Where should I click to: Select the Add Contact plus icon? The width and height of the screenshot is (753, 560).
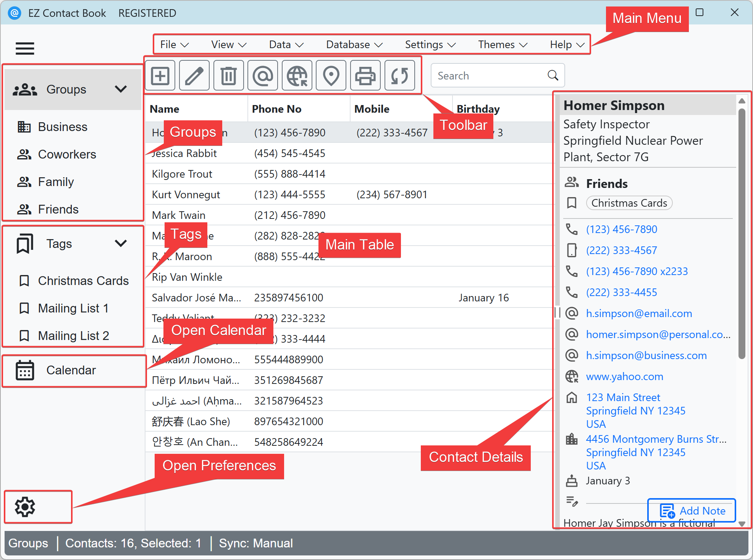point(160,75)
